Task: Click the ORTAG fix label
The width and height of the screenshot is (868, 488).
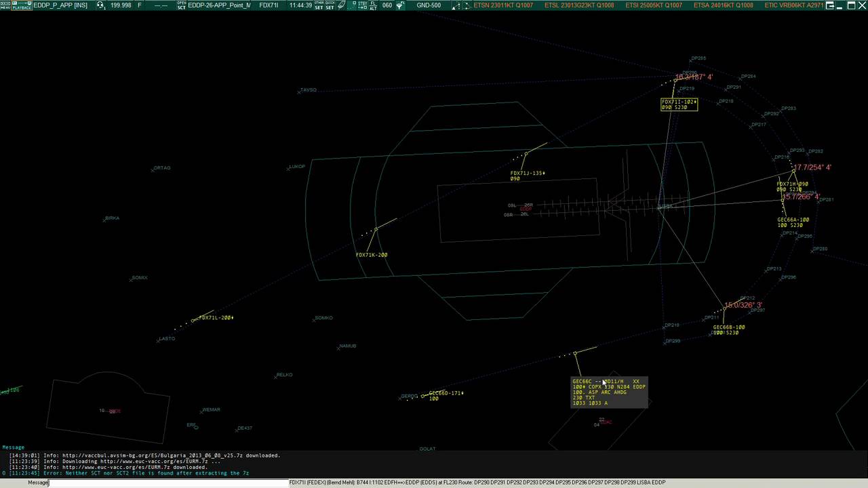Action: [x=162, y=167]
